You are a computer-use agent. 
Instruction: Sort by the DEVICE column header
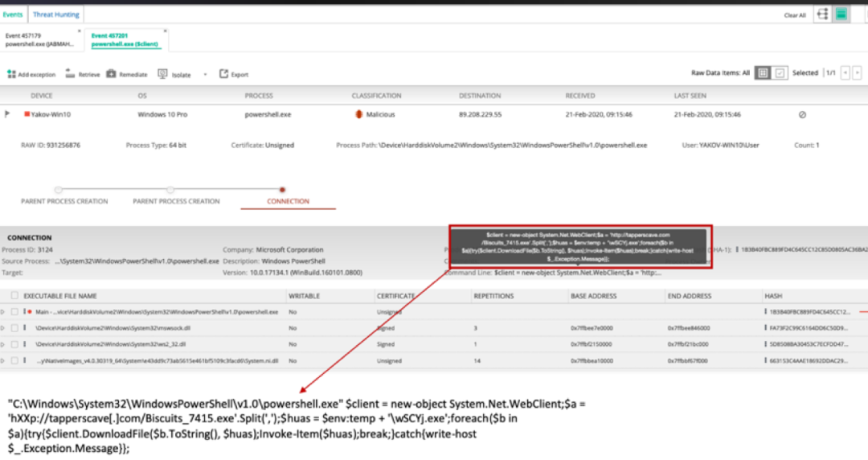pyautogui.click(x=42, y=96)
